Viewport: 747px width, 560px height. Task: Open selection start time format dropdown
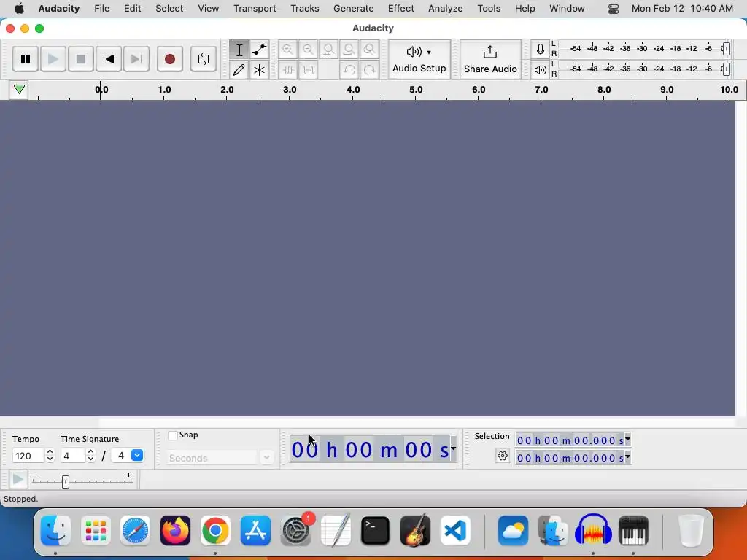(x=628, y=438)
